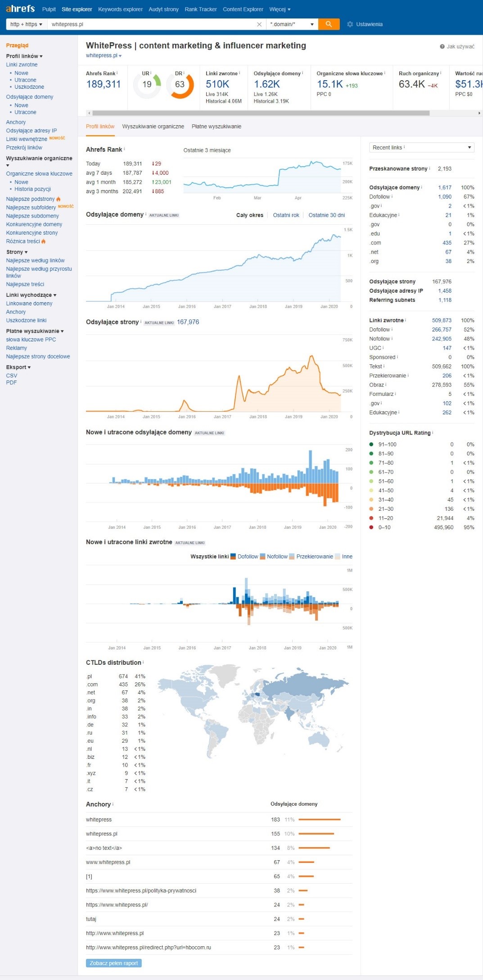Click the info icon next to UGC
This screenshot has height=980, width=483.
(x=383, y=348)
